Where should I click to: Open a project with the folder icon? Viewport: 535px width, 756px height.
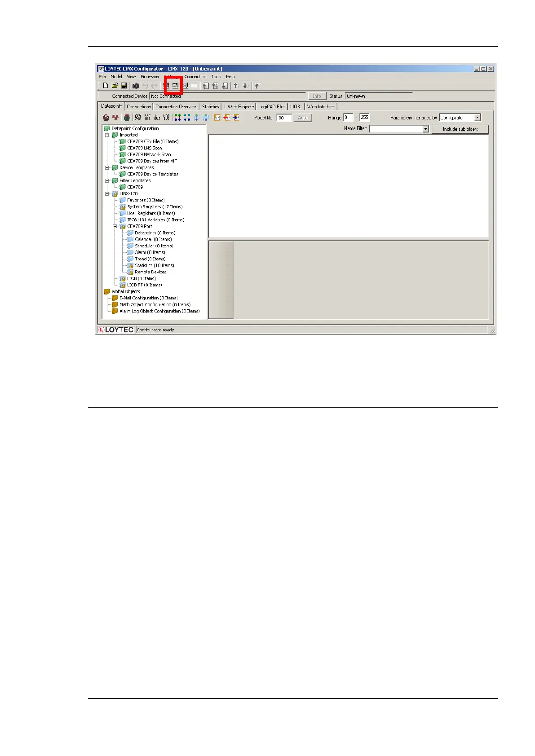115,86
